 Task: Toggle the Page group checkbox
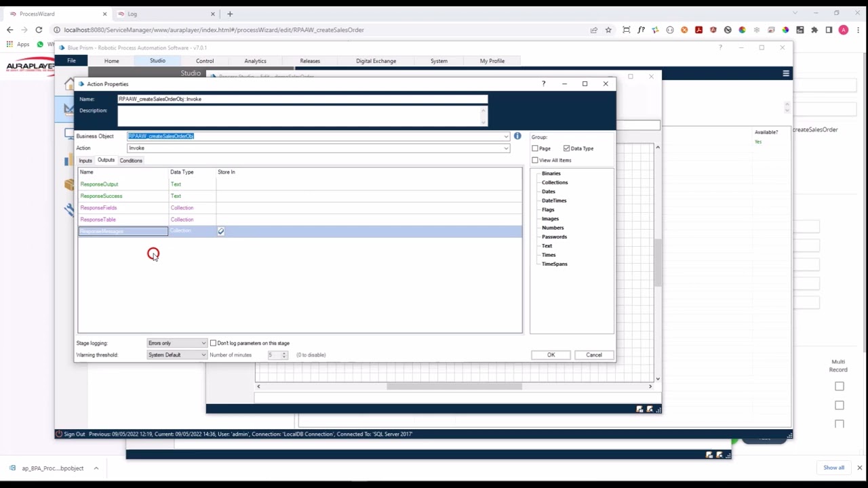[x=535, y=148]
